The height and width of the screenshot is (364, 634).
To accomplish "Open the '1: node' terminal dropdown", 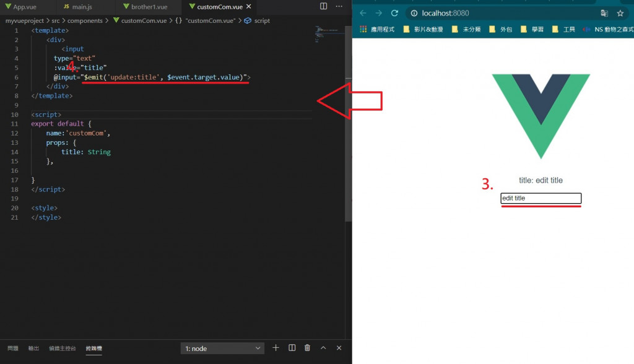I will point(222,349).
